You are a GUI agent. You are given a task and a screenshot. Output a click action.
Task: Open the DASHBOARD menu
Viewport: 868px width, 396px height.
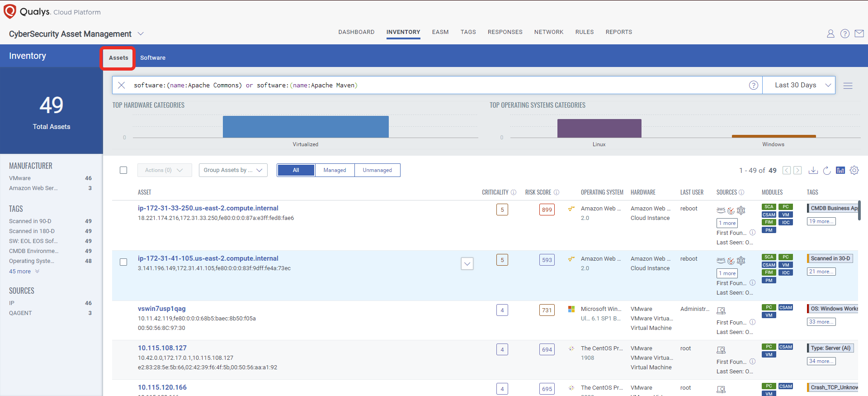point(356,32)
